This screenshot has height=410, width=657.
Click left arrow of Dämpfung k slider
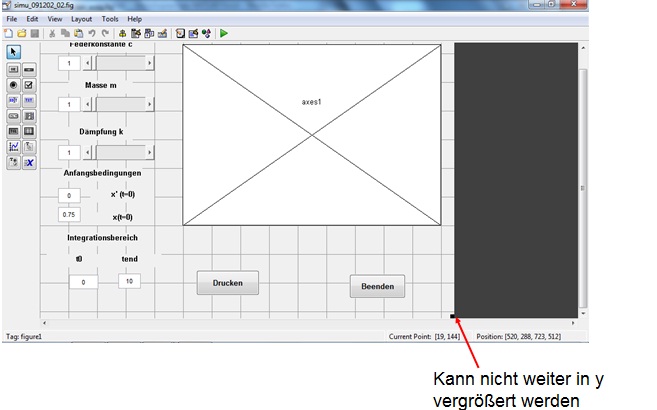(86, 152)
